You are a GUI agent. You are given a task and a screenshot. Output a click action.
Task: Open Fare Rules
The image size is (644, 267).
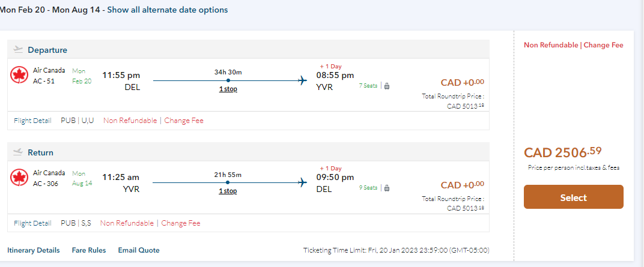pyautogui.click(x=89, y=250)
